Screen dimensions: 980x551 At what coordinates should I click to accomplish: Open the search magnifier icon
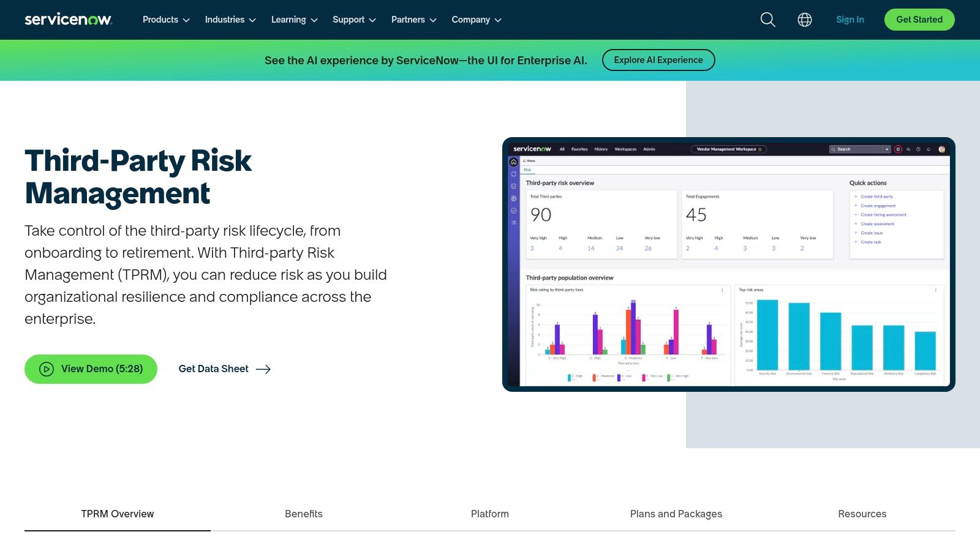(x=767, y=20)
